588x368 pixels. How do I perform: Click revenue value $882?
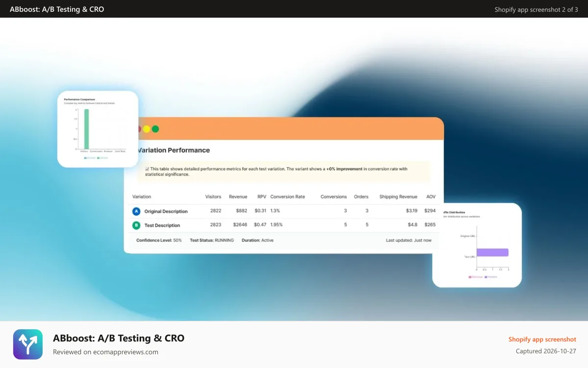(x=242, y=210)
